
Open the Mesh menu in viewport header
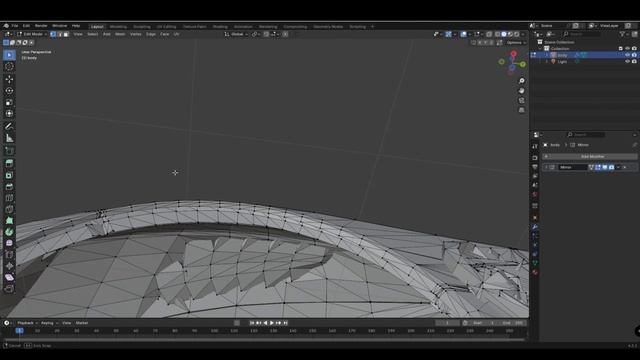120,34
